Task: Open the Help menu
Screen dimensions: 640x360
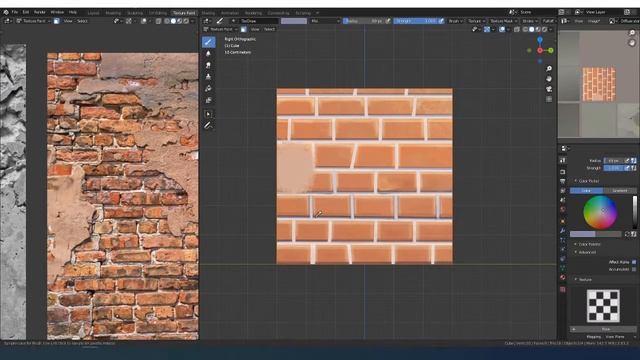Action: [x=73, y=12]
